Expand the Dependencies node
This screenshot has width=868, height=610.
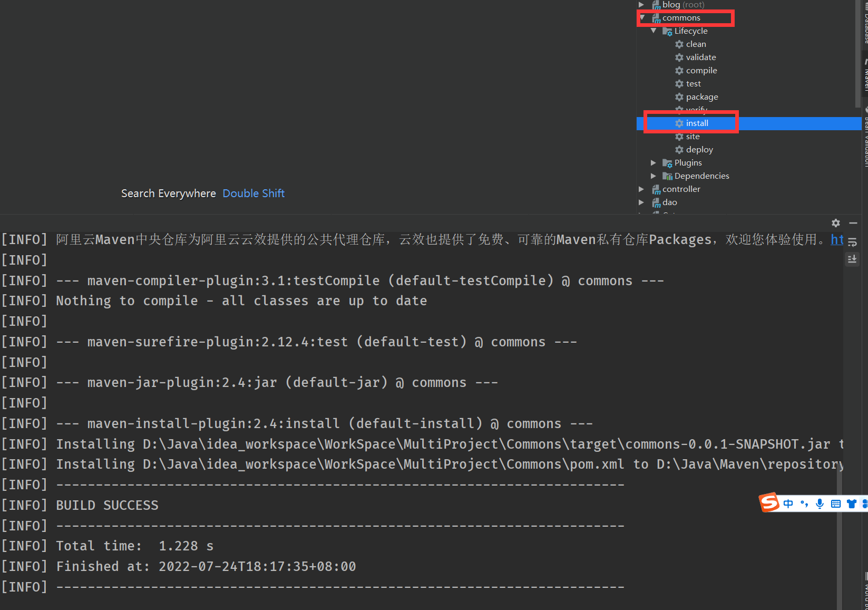(x=654, y=176)
